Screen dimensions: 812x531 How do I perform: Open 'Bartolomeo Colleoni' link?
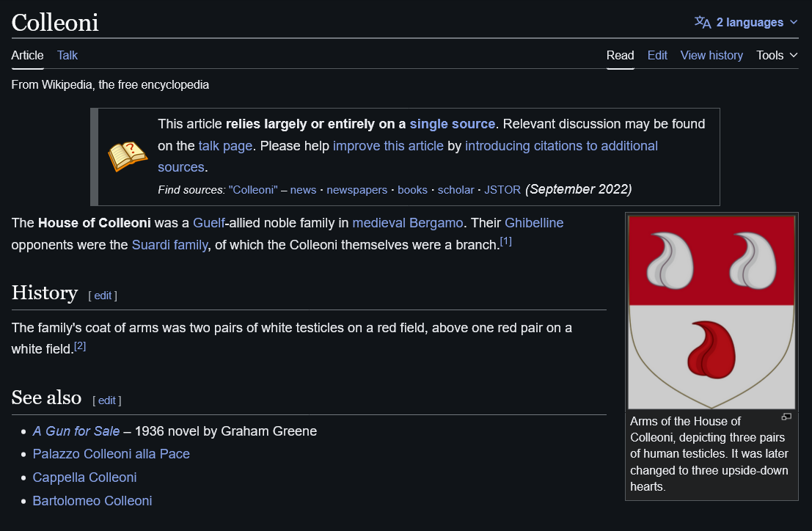tap(92, 501)
